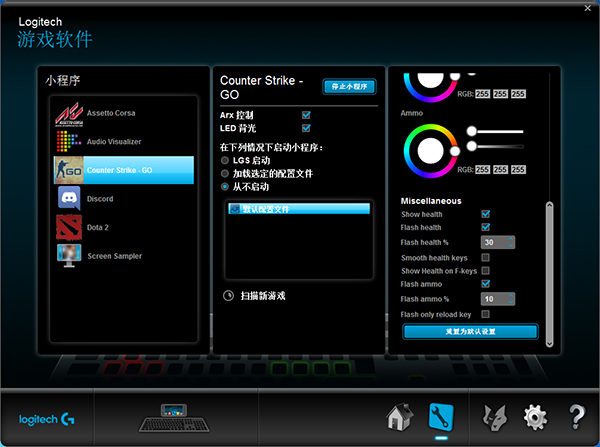Enable Show Health on F-keys checkbox
The image size is (600, 447).
[x=486, y=271]
